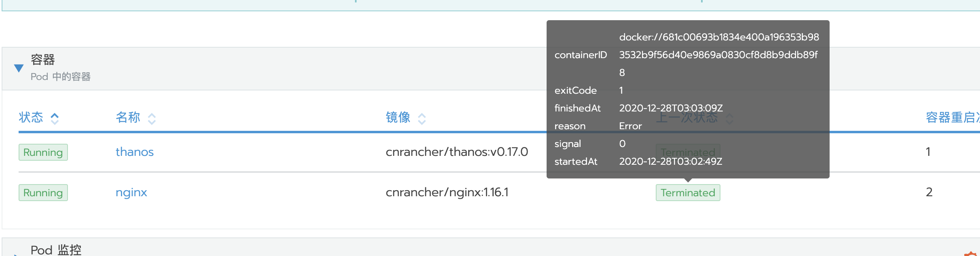Click the Terminated badge in the thanos row
This screenshot has height=256, width=980.
click(688, 152)
